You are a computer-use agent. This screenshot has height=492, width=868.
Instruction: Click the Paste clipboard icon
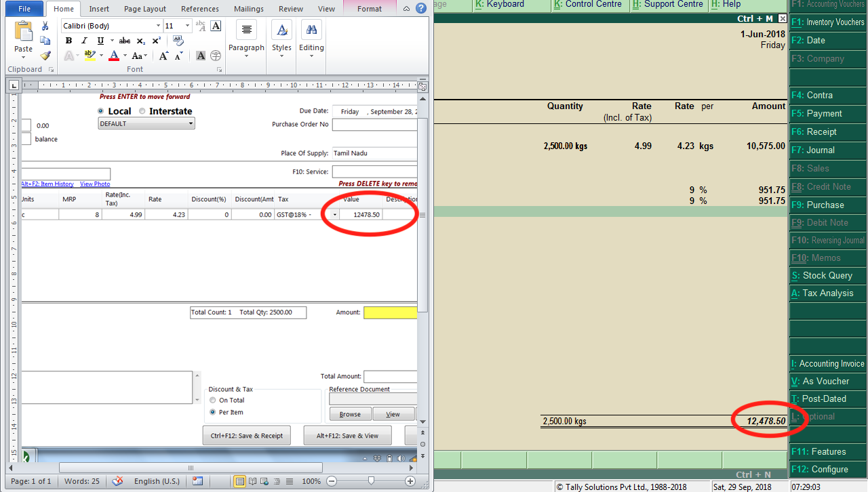click(23, 32)
